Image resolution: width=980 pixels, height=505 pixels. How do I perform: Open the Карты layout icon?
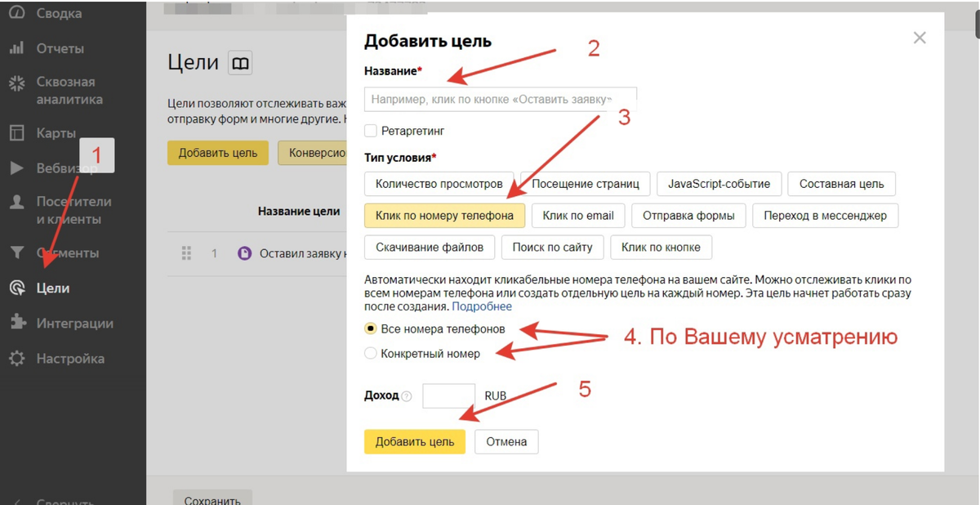[16, 133]
